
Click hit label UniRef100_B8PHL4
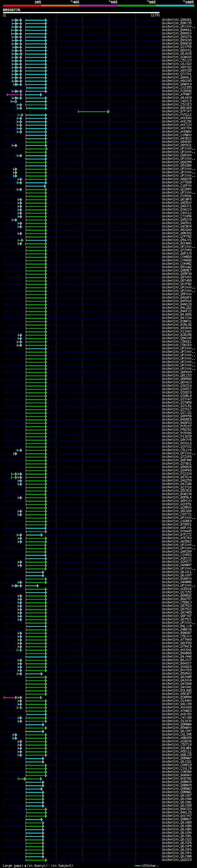click(177, 498)
